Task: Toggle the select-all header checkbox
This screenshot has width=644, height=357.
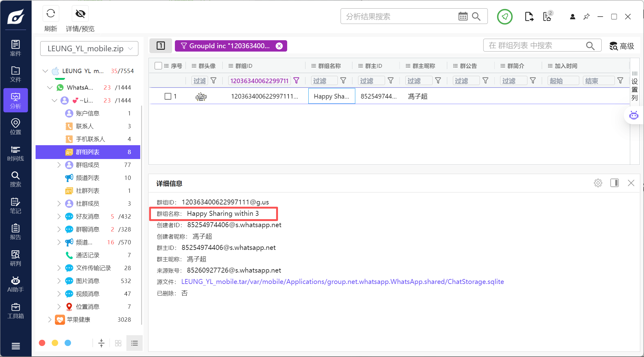Action: (158, 66)
